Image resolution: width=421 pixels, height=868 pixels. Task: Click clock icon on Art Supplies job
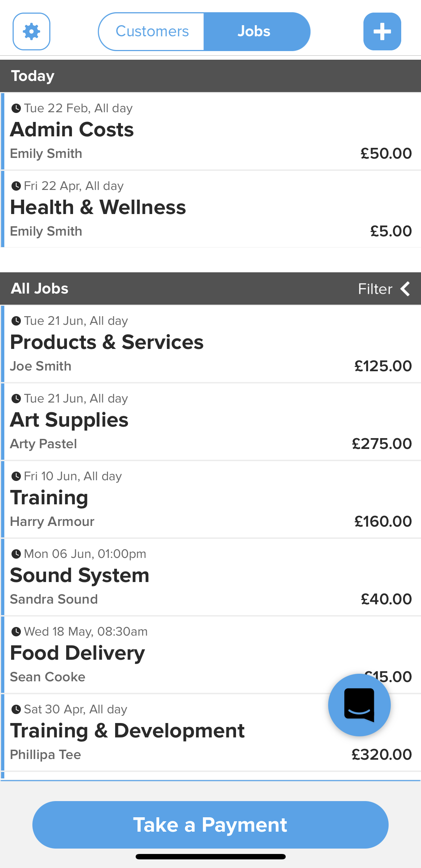click(16, 399)
